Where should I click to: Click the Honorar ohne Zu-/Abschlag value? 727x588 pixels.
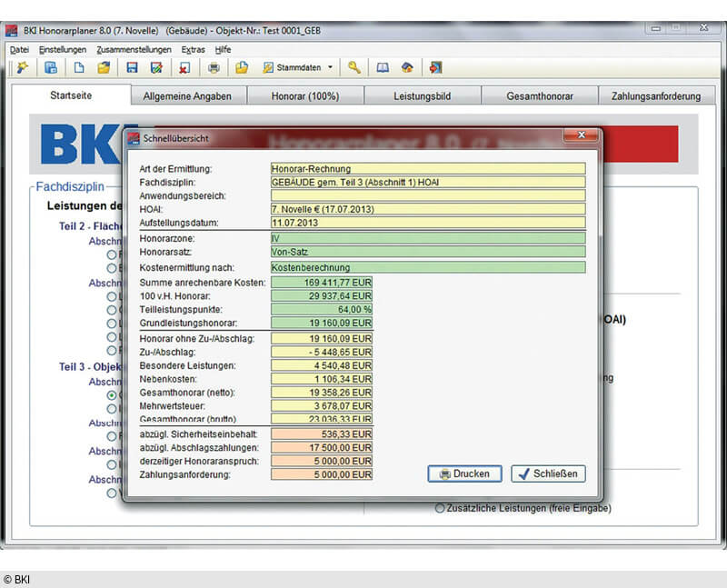pyautogui.click(x=322, y=338)
